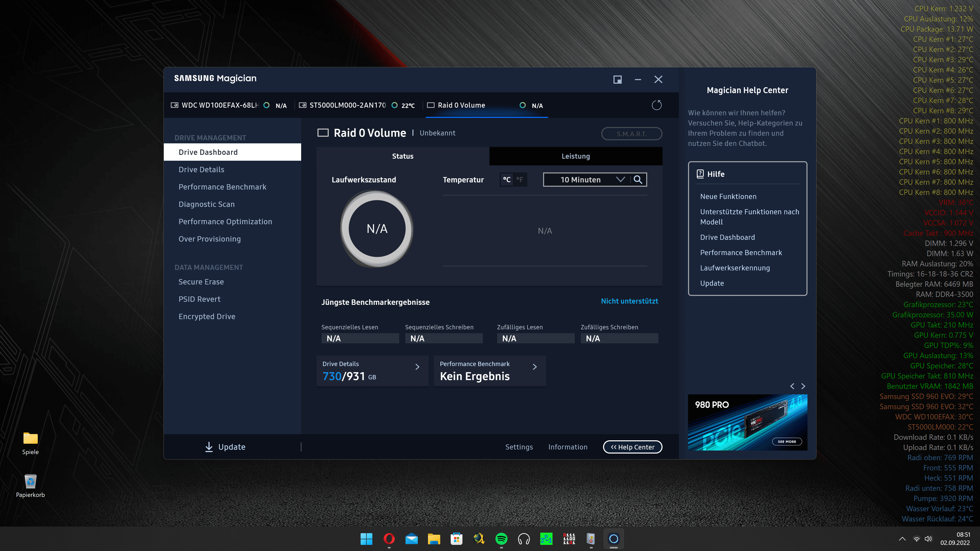Open Information in bottom bar
Image resolution: width=980 pixels, height=551 pixels.
(568, 447)
